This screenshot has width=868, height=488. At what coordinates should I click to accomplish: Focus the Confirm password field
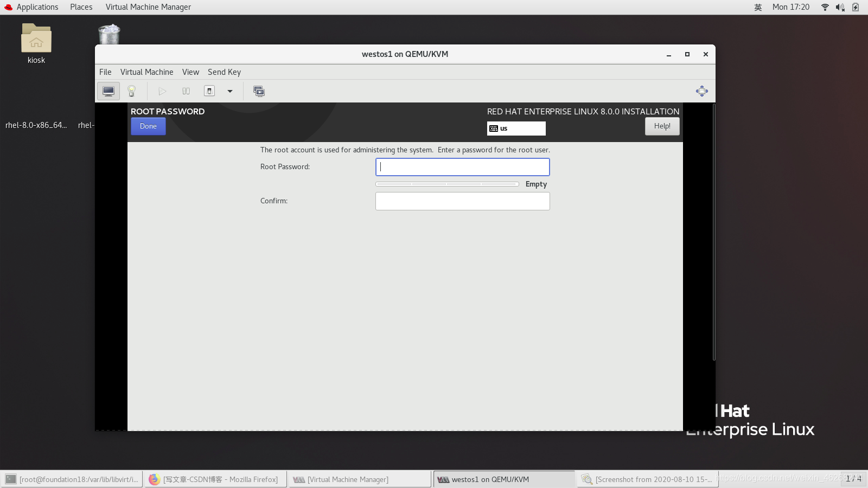point(463,201)
